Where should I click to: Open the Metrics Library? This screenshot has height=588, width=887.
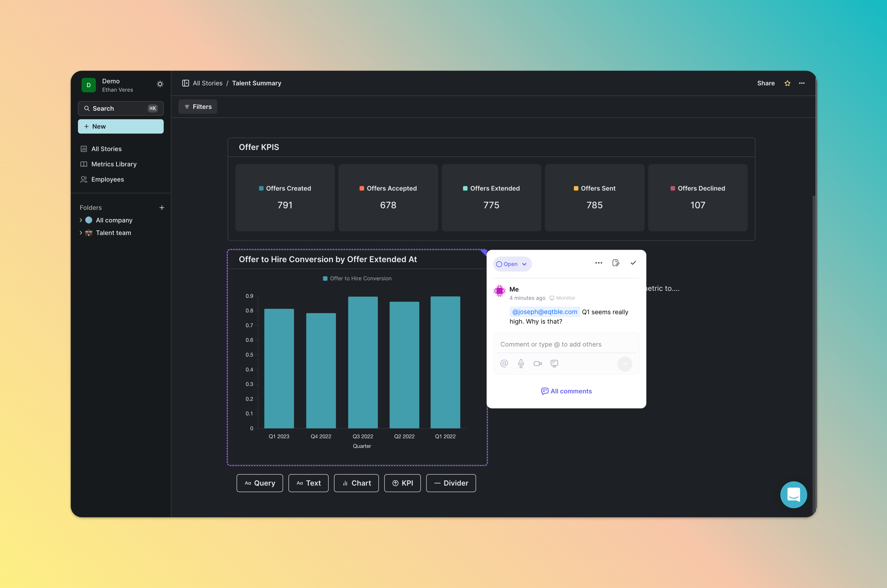pos(114,164)
